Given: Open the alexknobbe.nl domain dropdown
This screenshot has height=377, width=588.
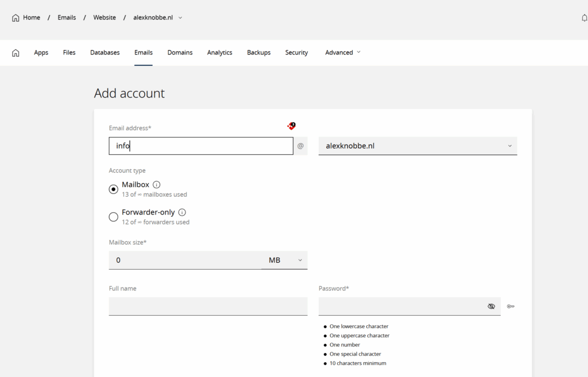Looking at the screenshot, I should 417,146.
